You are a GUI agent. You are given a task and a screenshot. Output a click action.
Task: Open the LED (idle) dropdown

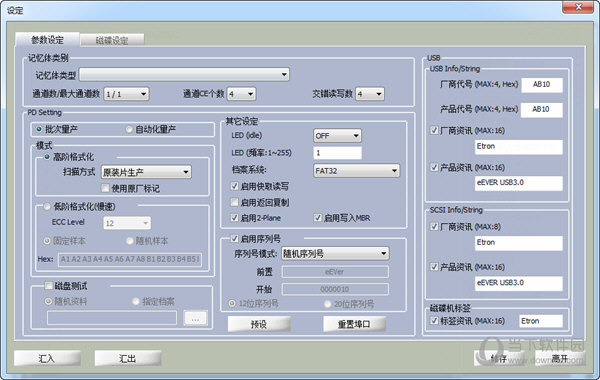point(337,136)
